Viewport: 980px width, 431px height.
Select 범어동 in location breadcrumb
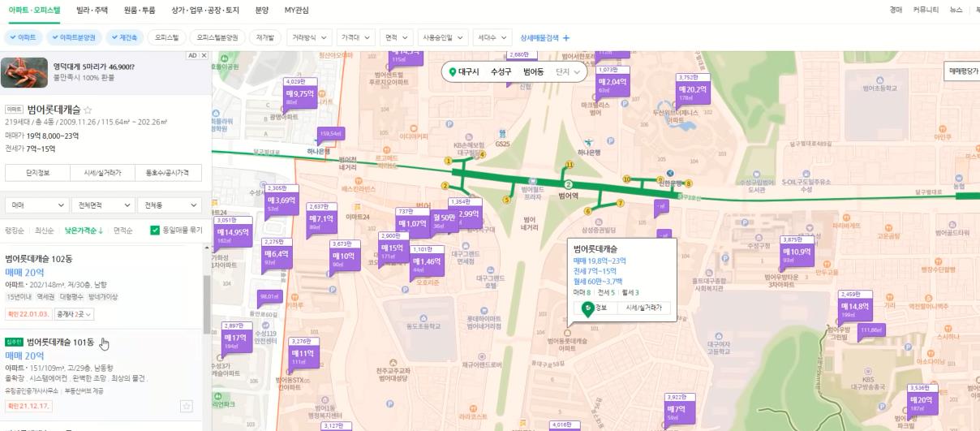pos(533,72)
